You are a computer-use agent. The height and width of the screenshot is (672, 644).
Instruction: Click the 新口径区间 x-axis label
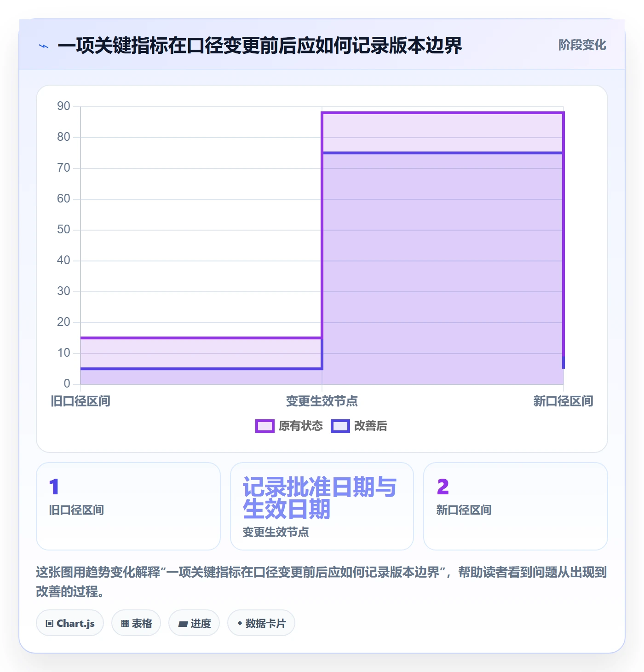click(563, 401)
